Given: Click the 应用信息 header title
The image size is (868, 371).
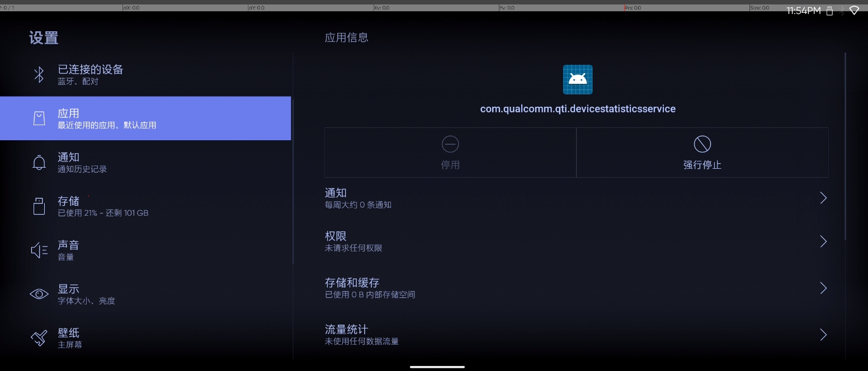Looking at the screenshot, I should point(347,37).
